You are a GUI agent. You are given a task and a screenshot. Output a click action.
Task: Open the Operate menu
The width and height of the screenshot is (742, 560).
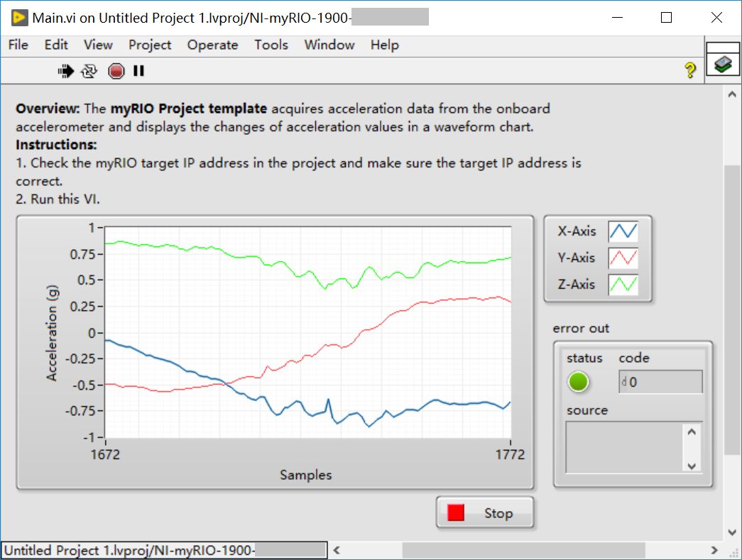point(212,45)
